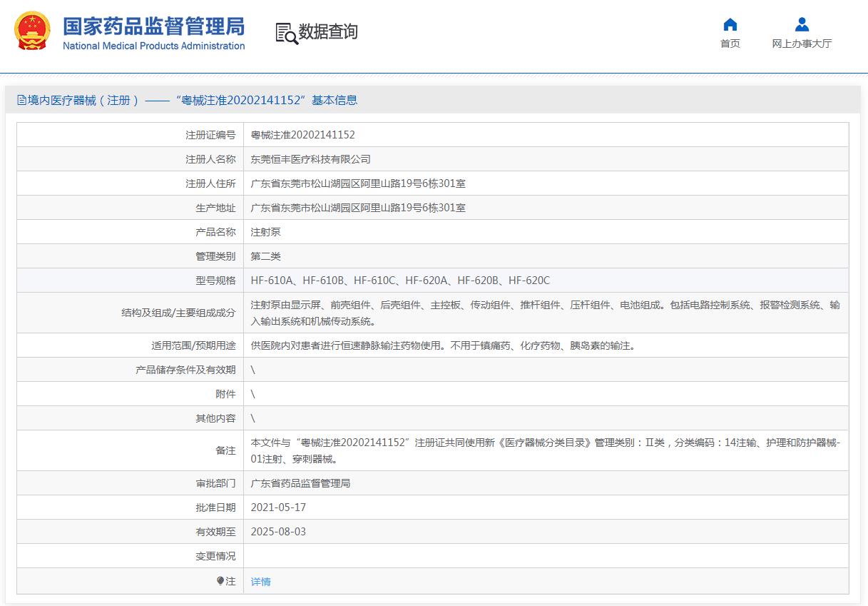
Task: Open the 网上办事大厅 person icon
Action: click(x=802, y=24)
